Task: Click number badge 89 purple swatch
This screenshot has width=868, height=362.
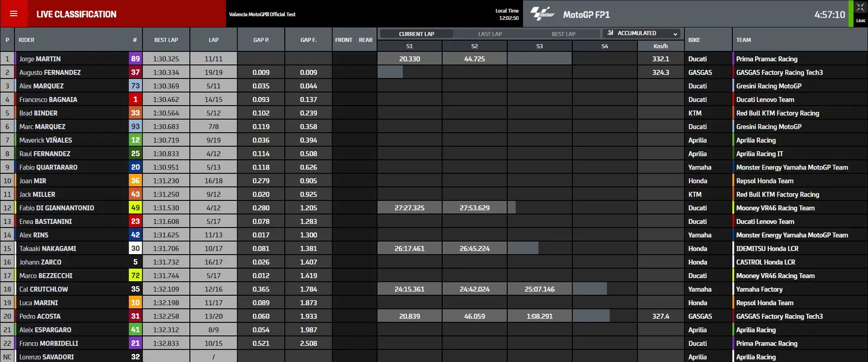Action: coord(135,59)
